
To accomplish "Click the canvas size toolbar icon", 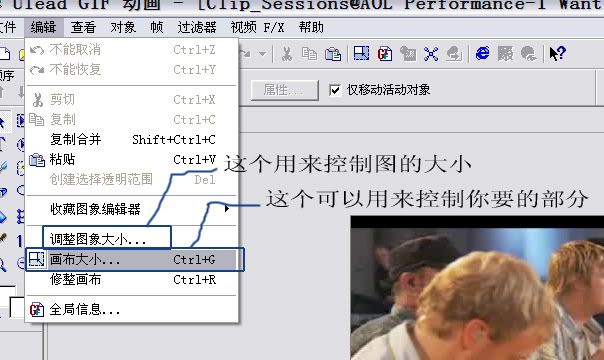I will click(361, 54).
